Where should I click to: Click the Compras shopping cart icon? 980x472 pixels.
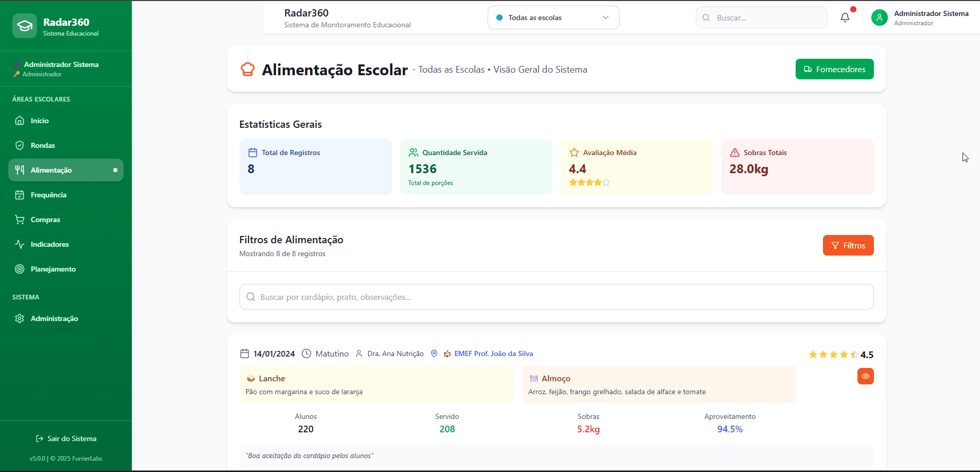click(x=19, y=219)
